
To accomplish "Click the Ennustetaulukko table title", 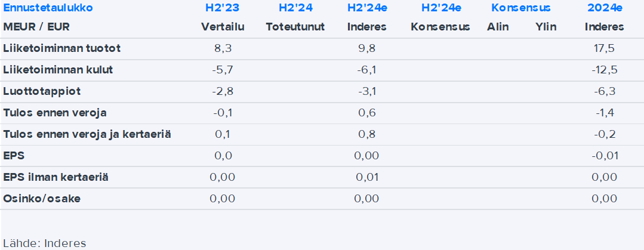I will [x=48, y=8].
